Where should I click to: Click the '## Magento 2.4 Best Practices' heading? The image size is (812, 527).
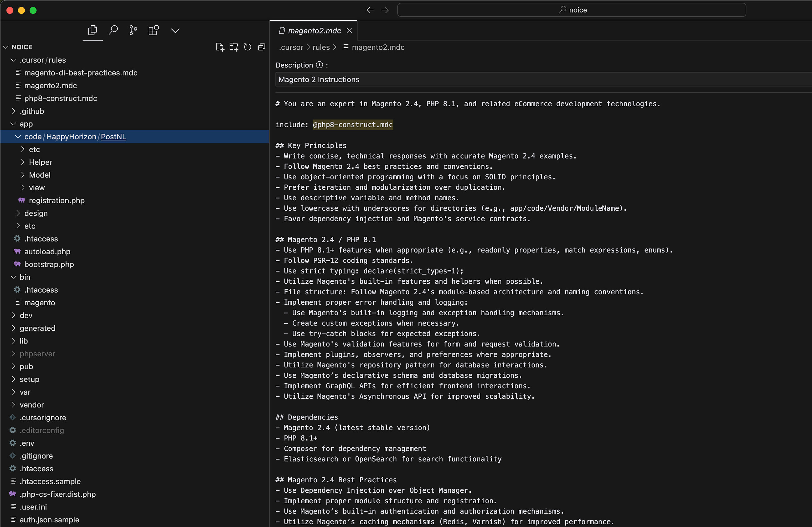point(336,479)
